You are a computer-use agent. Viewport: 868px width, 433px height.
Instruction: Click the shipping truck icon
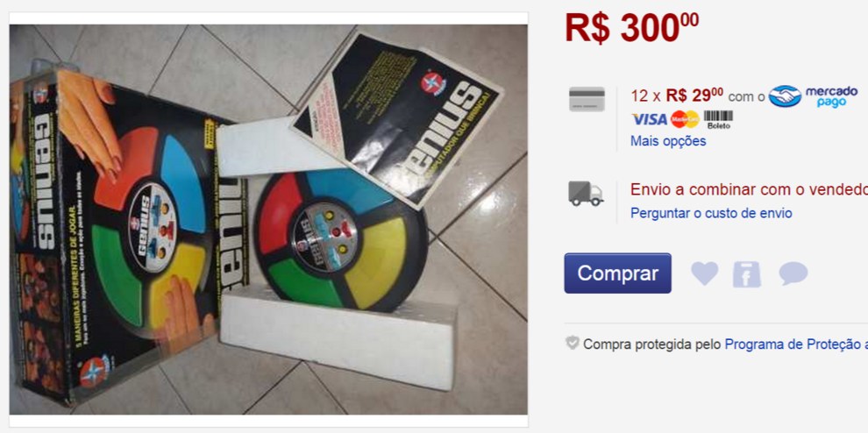586,194
